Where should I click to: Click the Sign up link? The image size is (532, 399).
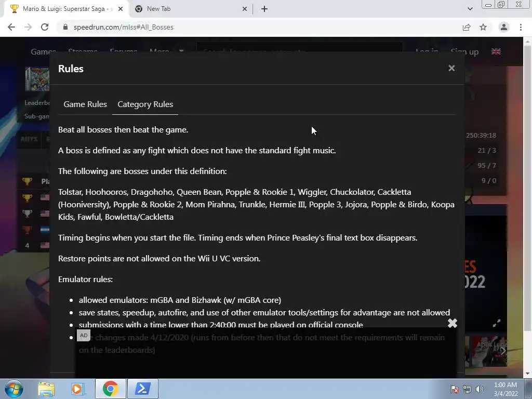click(x=464, y=51)
